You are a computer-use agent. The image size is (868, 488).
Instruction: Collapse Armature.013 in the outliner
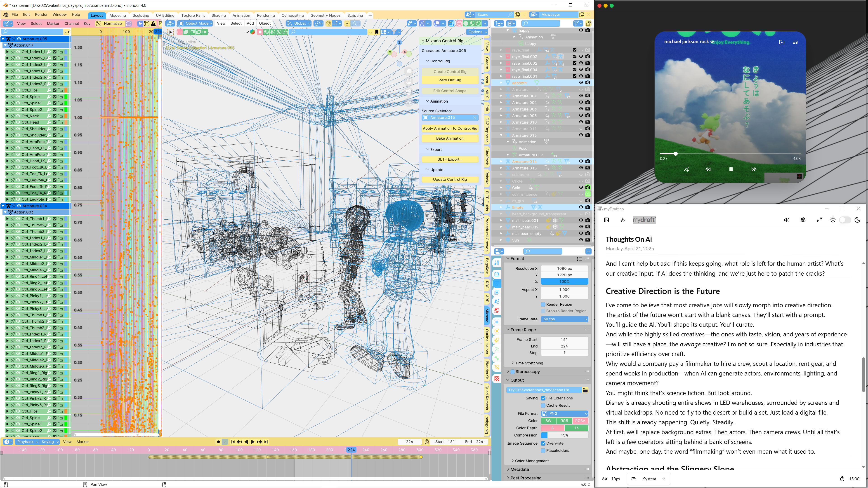coord(501,135)
